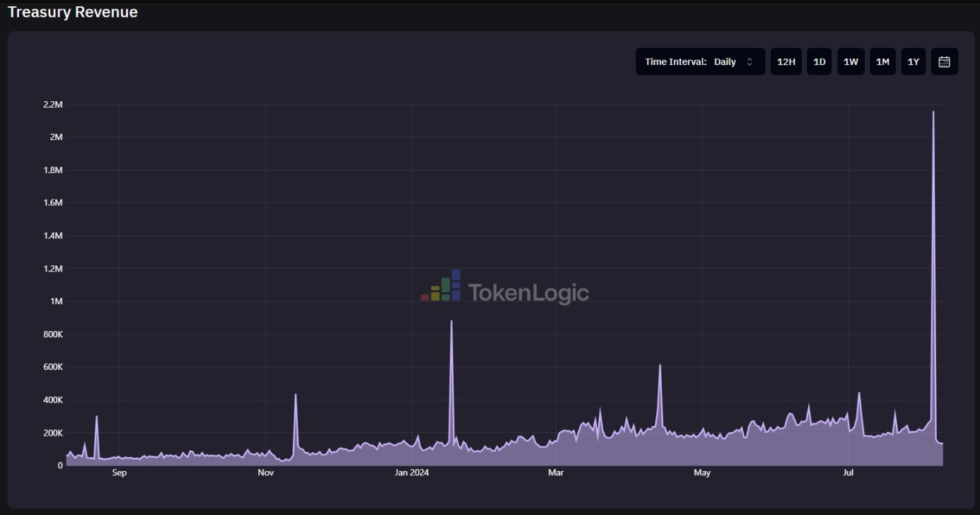Click the 800K y-axis label
This screenshot has width=980, height=515.
click(52, 335)
